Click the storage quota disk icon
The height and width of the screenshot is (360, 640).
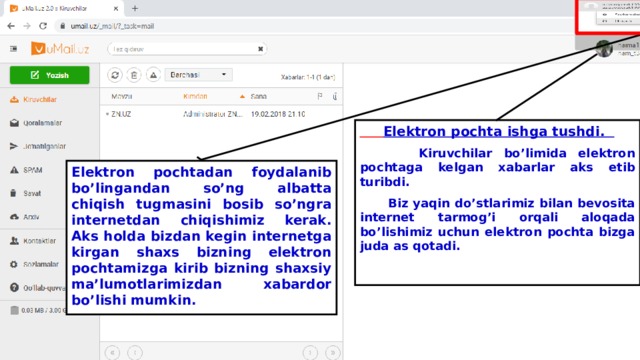(14, 310)
